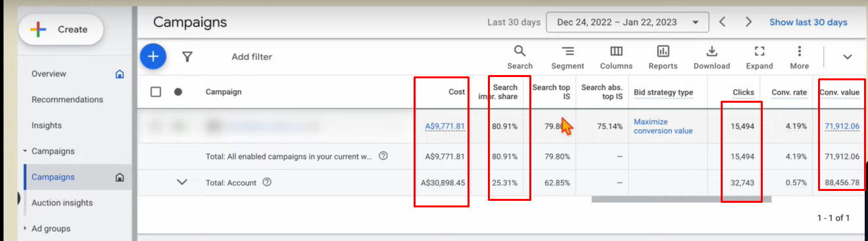
Task: Open the Columns tool
Action: point(616,57)
